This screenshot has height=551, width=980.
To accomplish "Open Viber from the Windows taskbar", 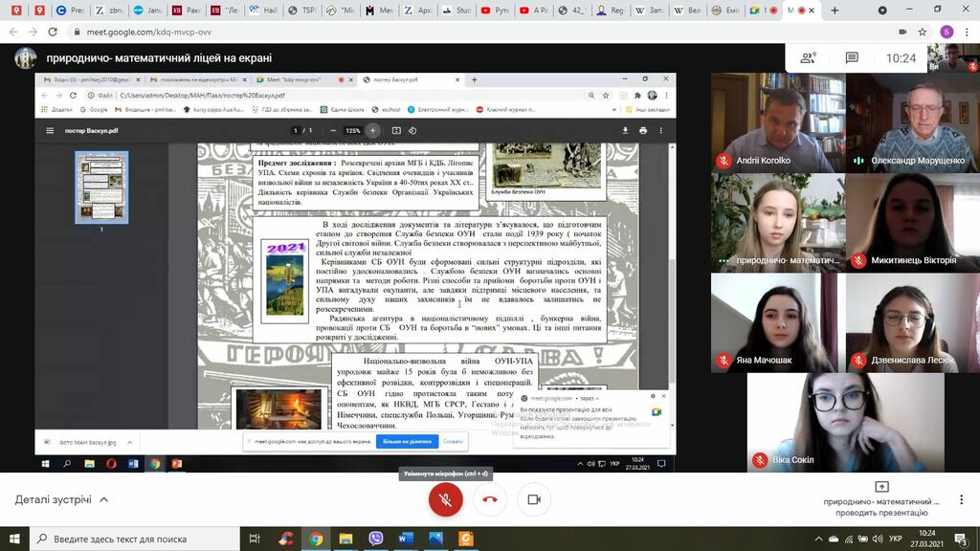I will click(376, 539).
